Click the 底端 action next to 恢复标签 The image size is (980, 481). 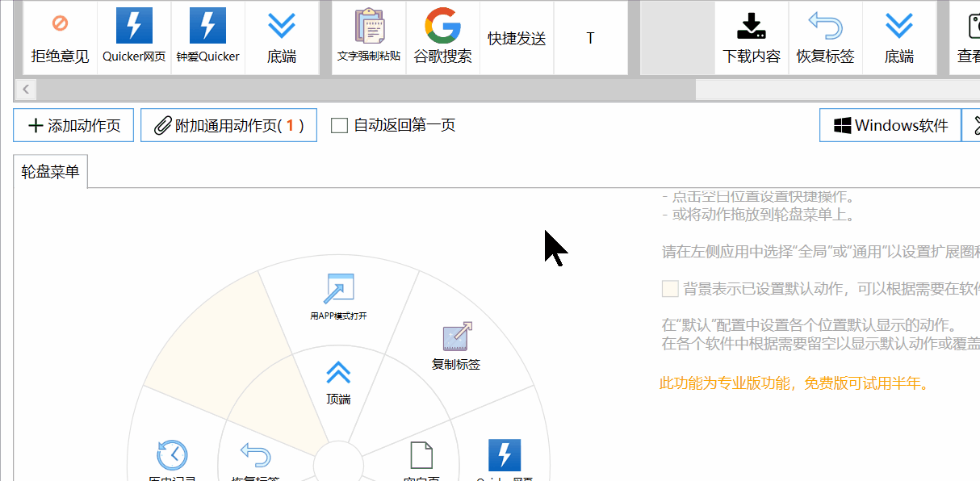coord(899,38)
